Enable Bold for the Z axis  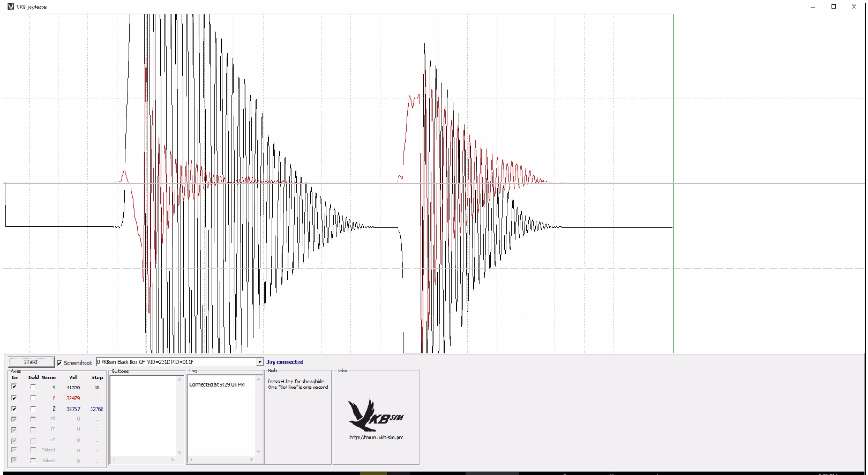pos(33,408)
